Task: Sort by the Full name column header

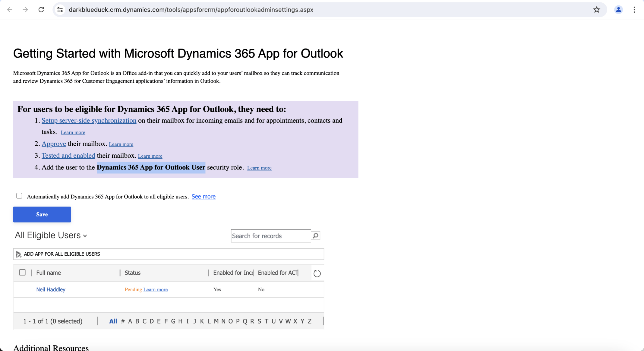Action: coord(49,273)
